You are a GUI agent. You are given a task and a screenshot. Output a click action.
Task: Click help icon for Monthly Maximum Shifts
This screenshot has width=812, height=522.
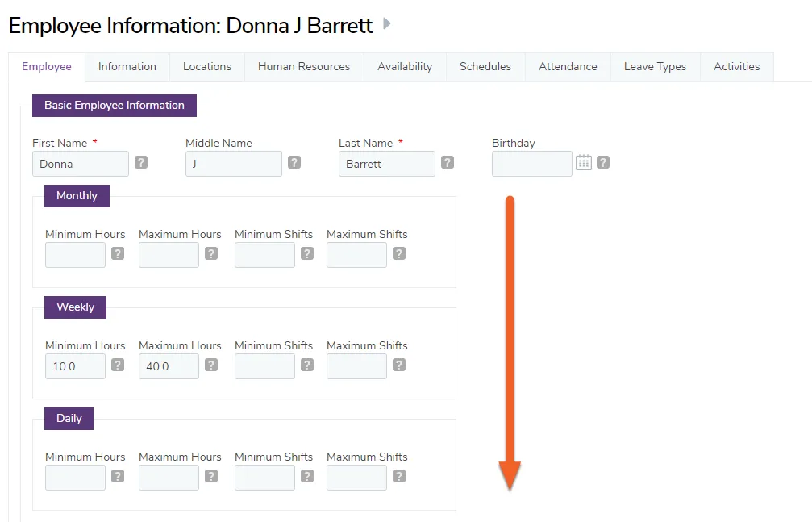(399, 253)
